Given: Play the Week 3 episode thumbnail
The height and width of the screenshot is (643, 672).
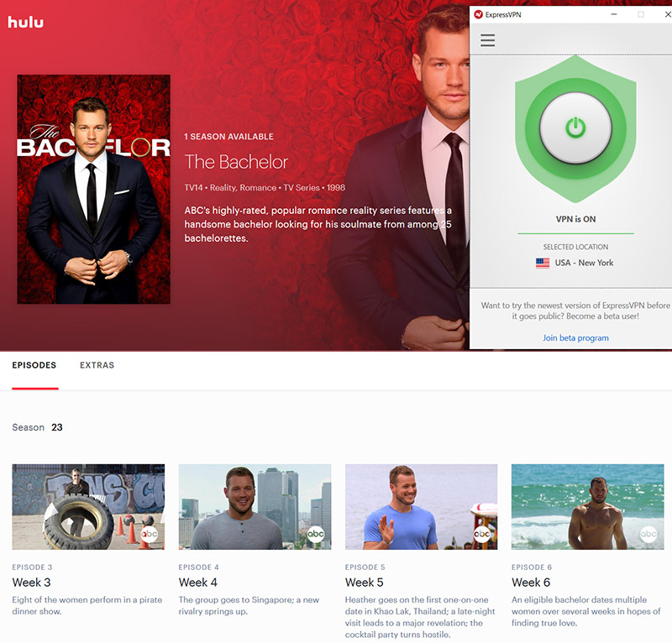Looking at the screenshot, I should tap(88, 507).
